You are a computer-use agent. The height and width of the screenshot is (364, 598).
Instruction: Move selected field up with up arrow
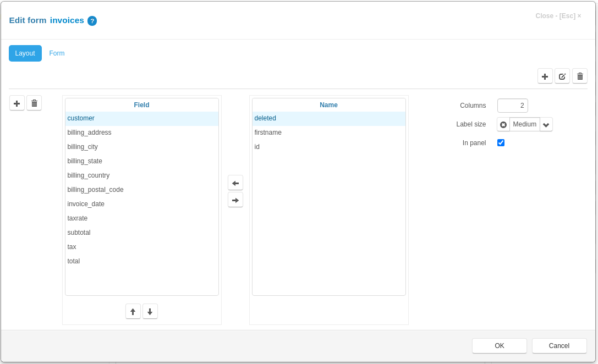pyautogui.click(x=133, y=311)
